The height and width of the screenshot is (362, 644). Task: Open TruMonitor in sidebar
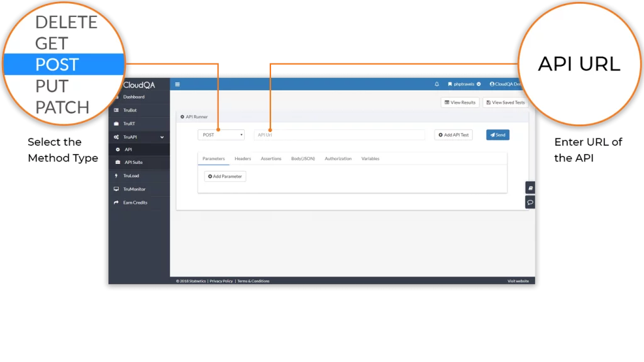pyautogui.click(x=139, y=189)
